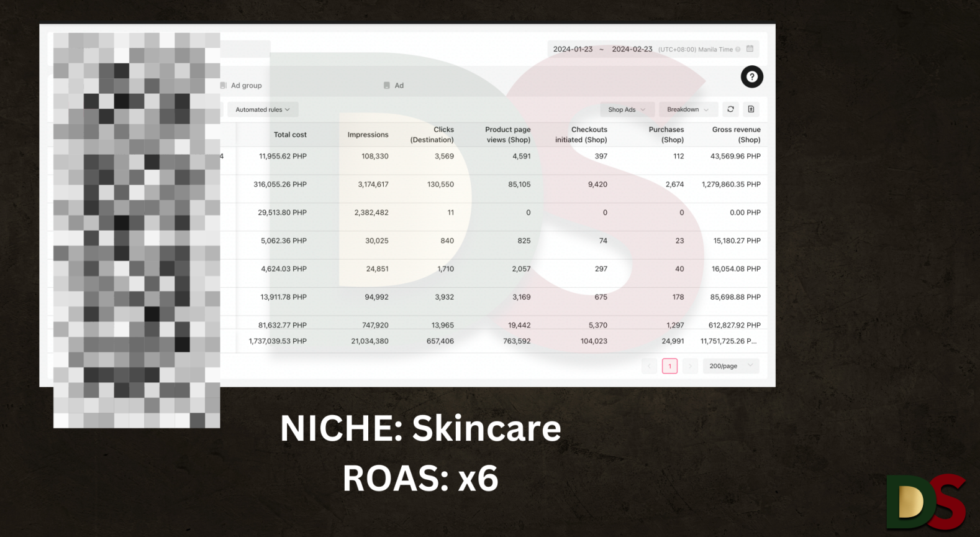Open the Breakdown dropdown
This screenshot has width=980, height=537.
[688, 109]
